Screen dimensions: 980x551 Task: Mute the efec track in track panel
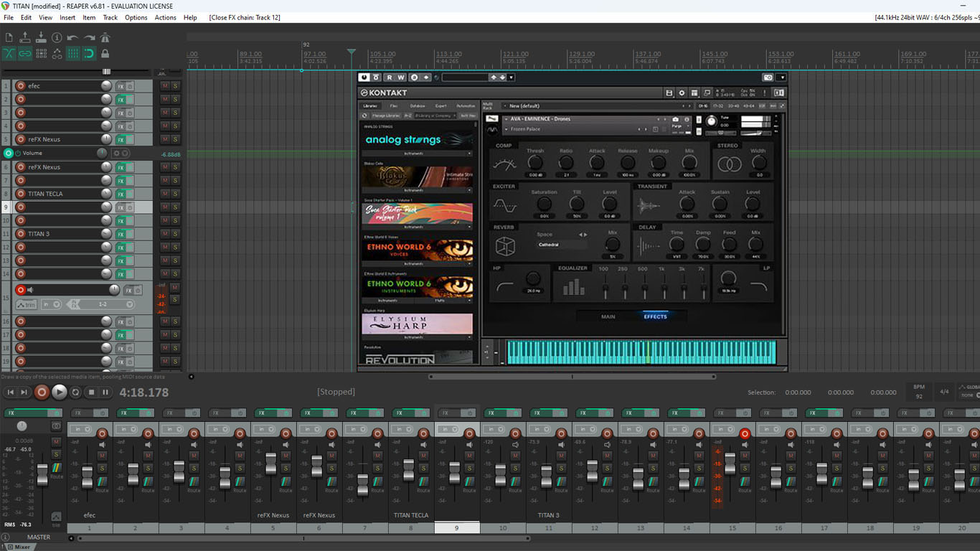coord(165,86)
